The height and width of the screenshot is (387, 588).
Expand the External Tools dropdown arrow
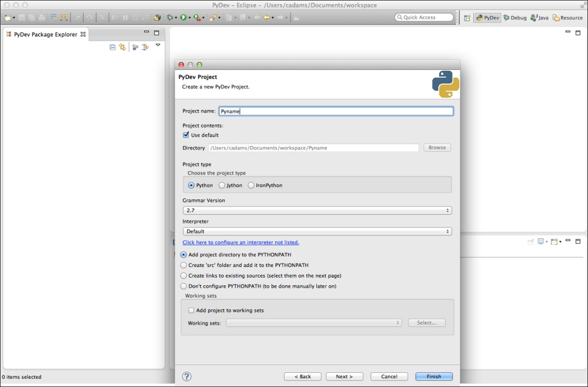pos(203,18)
